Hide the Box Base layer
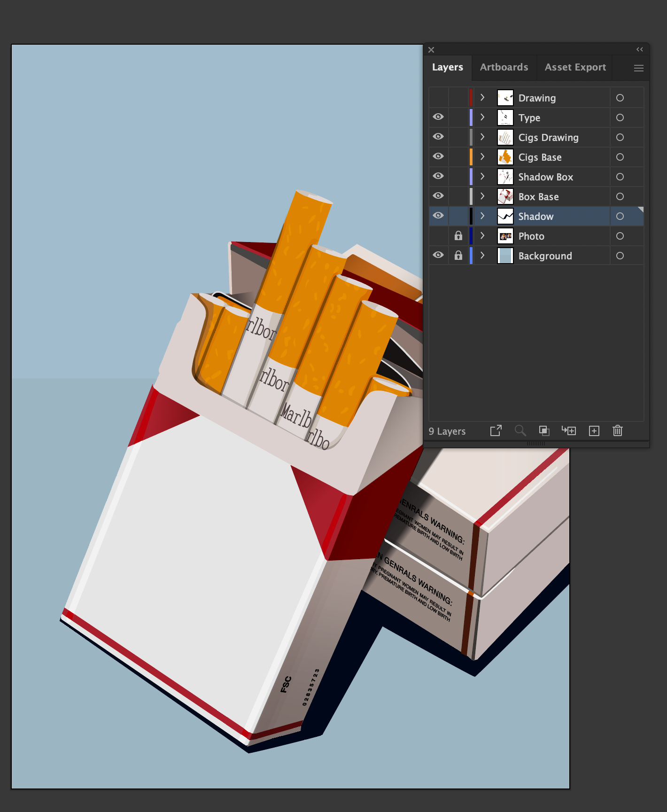The height and width of the screenshot is (812, 667). coord(438,196)
